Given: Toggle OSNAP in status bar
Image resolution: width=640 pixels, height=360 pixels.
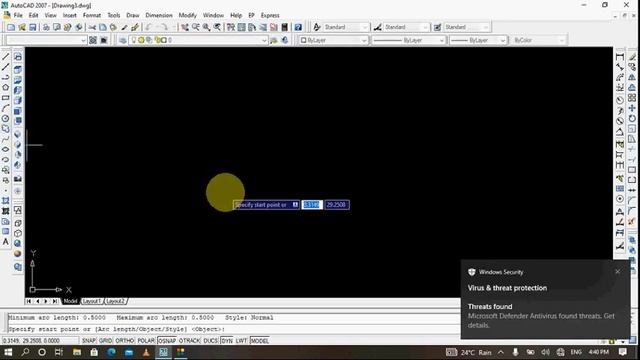Looking at the screenshot, I should 167,340.
